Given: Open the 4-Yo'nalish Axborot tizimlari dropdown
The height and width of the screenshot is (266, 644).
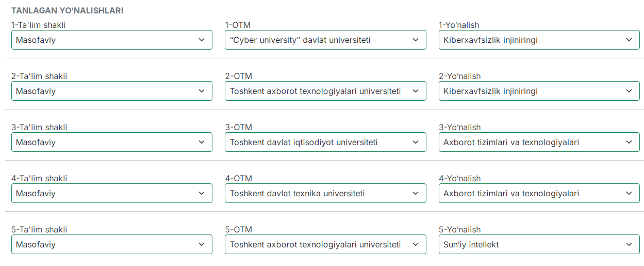Looking at the screenshot, I should click(539, 193).
